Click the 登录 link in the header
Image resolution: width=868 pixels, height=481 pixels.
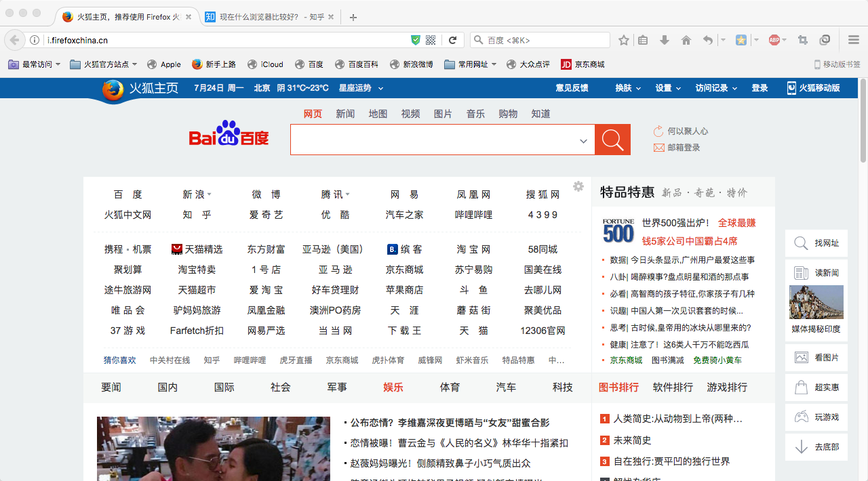[759, 88]
